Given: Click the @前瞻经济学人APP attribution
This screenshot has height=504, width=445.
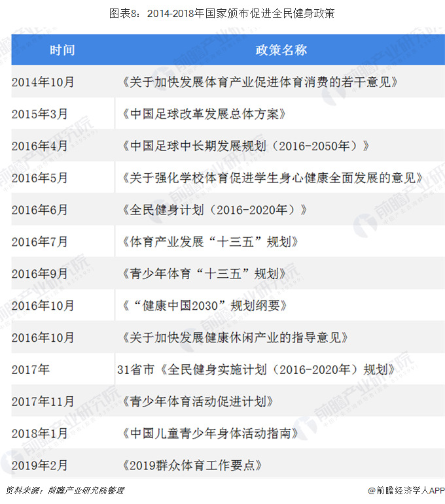Looking at the screenshot, I should (406, 490).
